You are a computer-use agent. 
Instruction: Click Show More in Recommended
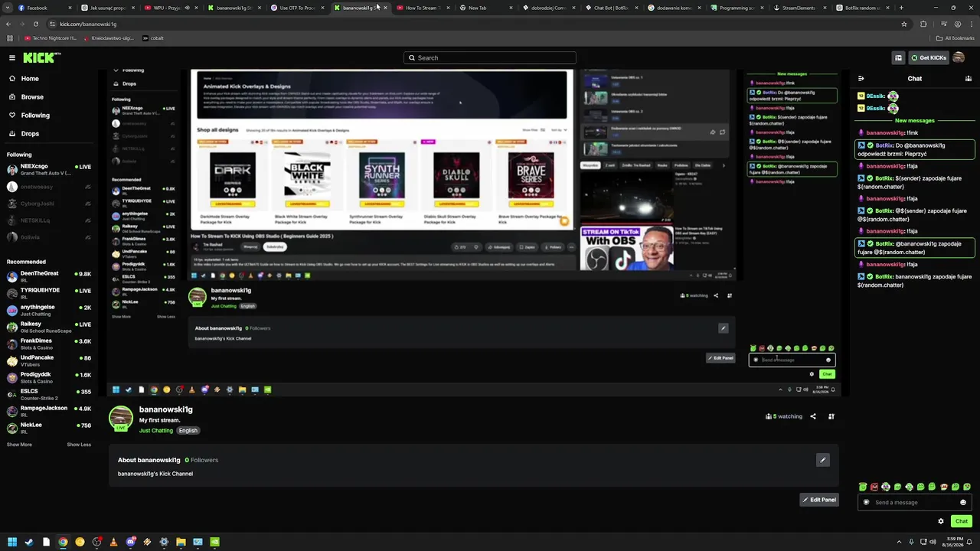click(x=19, y=445)
